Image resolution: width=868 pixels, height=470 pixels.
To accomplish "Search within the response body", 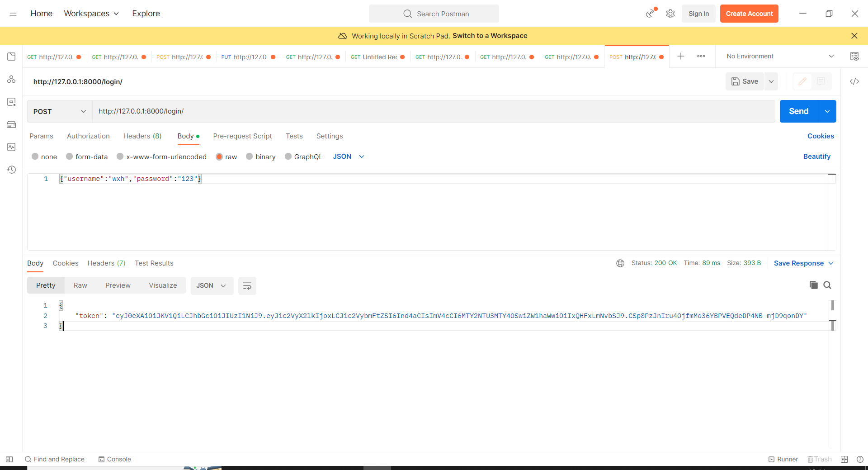I will tap(827, 285).
